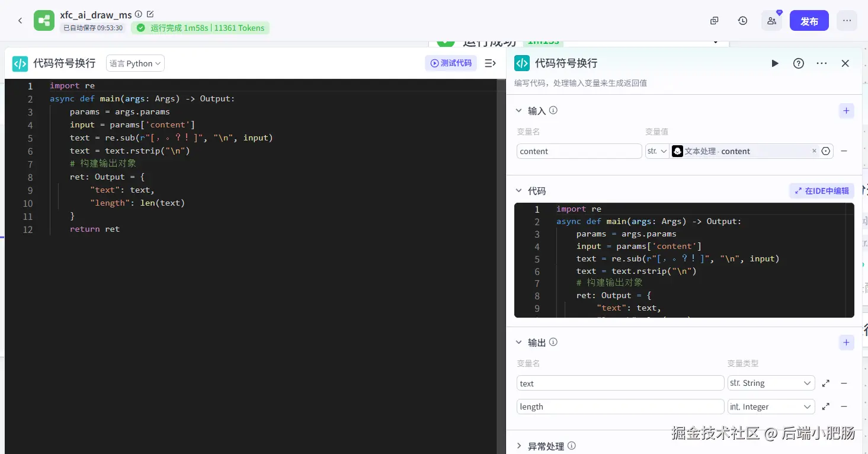Close the 代码符号换行 node panel
This screenshot has height=454, width=868.
coord(845,63)
